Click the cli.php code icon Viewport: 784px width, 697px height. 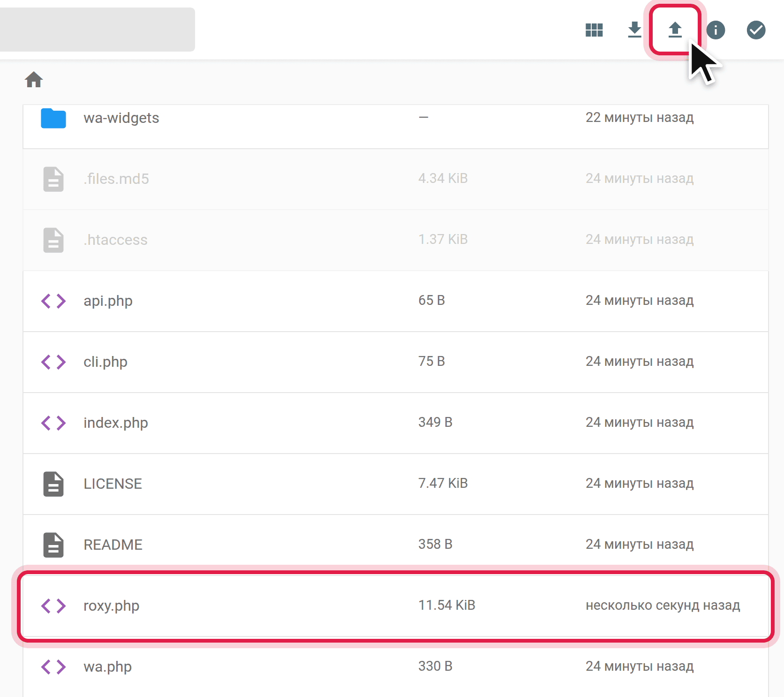click(x=53, y=362)
